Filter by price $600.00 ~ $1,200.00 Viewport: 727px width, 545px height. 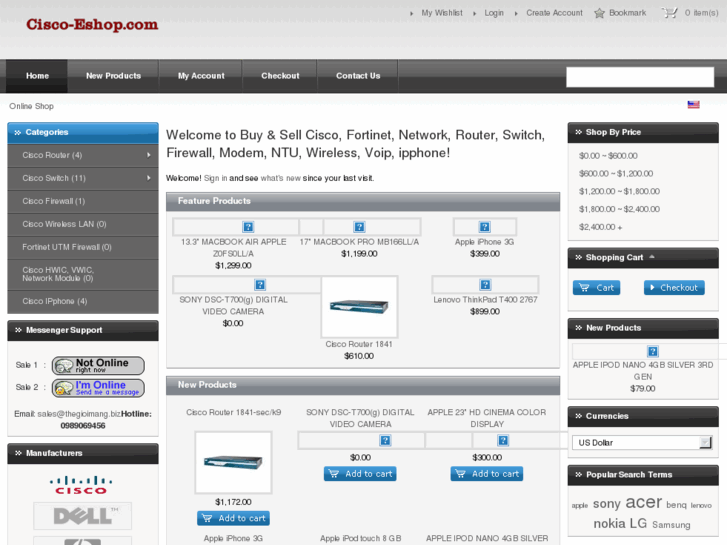click(616, 173)
